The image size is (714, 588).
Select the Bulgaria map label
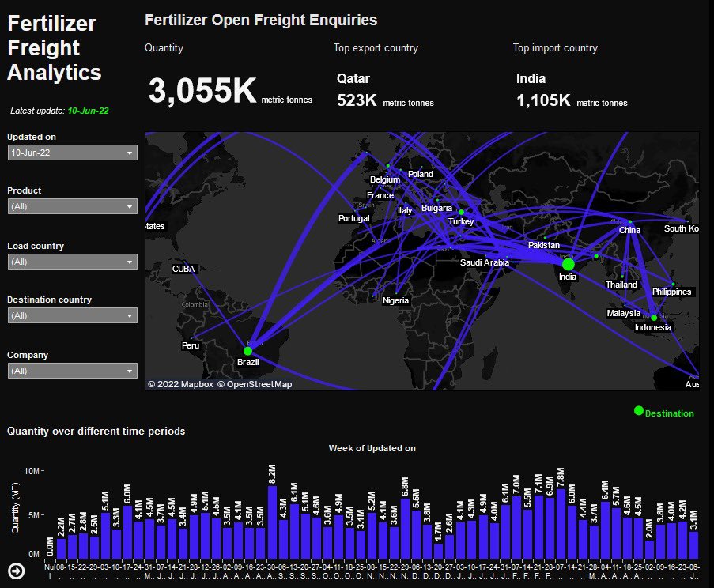coord(436,208)
